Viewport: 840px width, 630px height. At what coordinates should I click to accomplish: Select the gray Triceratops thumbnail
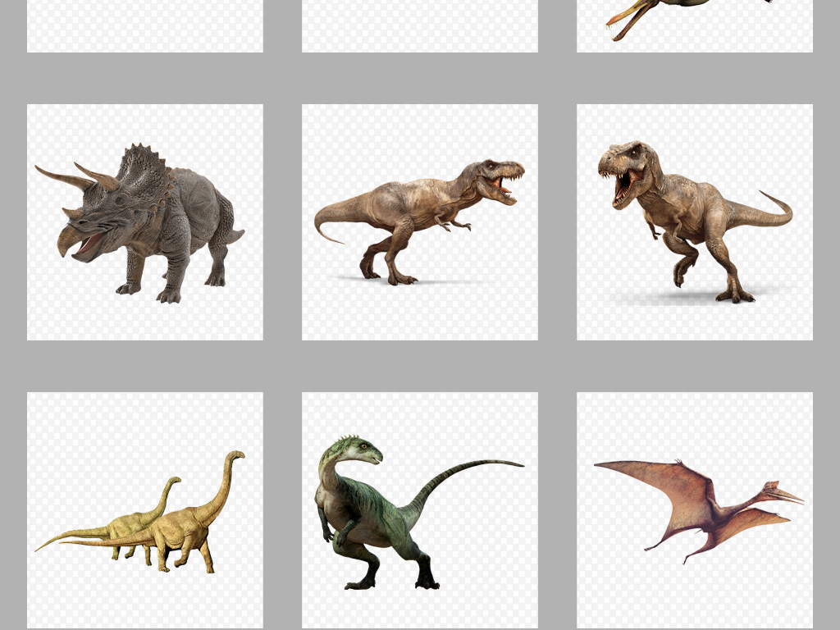145,221
